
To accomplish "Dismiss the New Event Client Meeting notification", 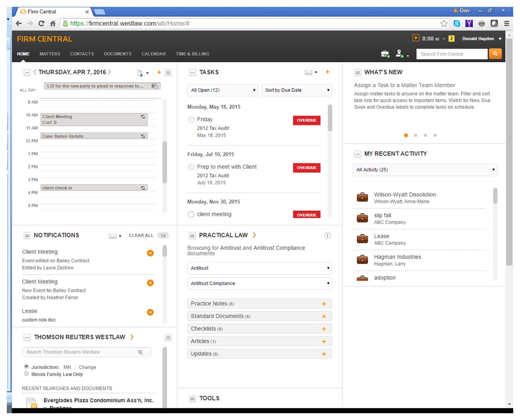I will tap(150, 283).
